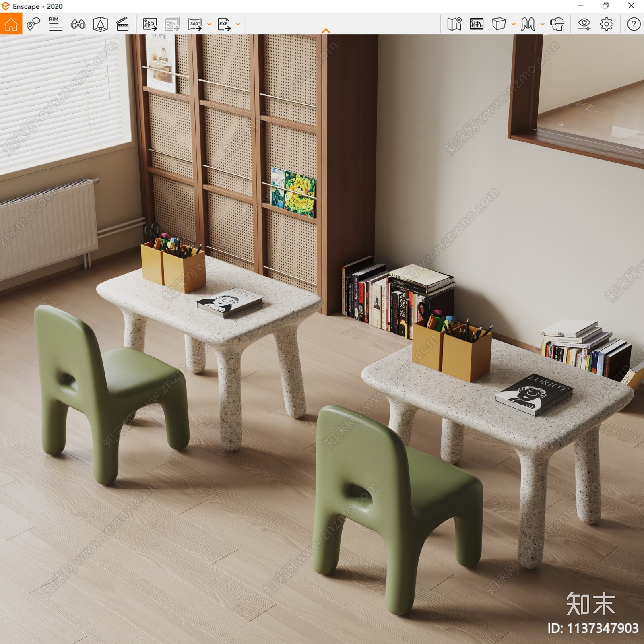Open the EXE export dropdown arrow

click(238, 24)
